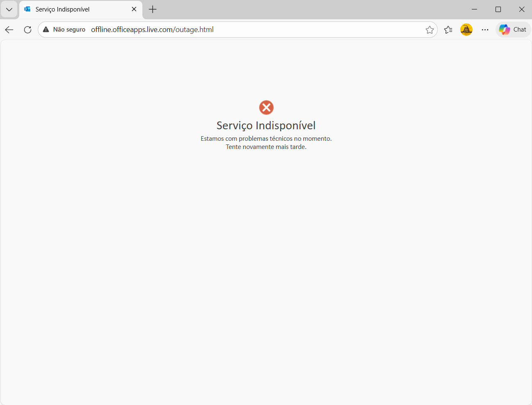Open a new tab with the plus icon
532x405 pixels.
pos(152,9)
